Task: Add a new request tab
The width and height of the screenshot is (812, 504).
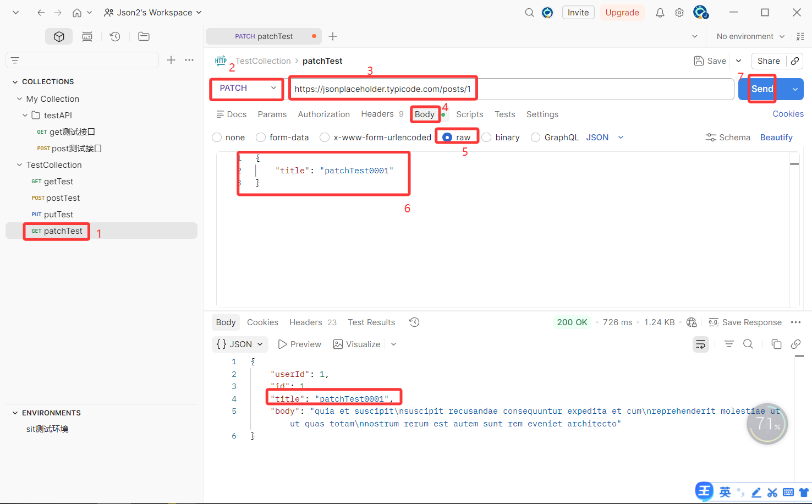Action: [333, 36]
